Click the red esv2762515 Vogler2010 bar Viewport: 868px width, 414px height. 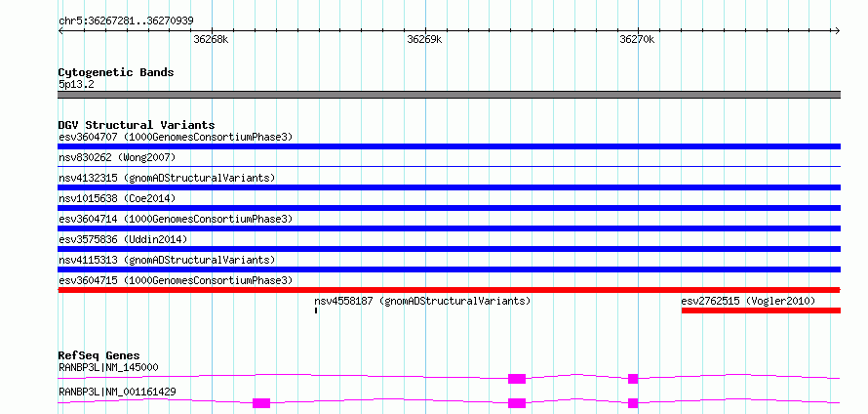pos(761,310)
